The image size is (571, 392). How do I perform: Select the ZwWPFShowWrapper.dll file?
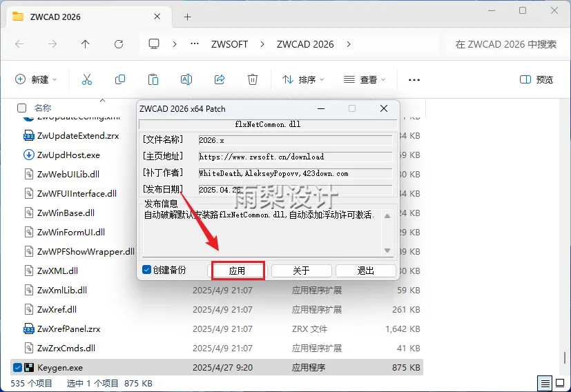(x=86, y=251)
